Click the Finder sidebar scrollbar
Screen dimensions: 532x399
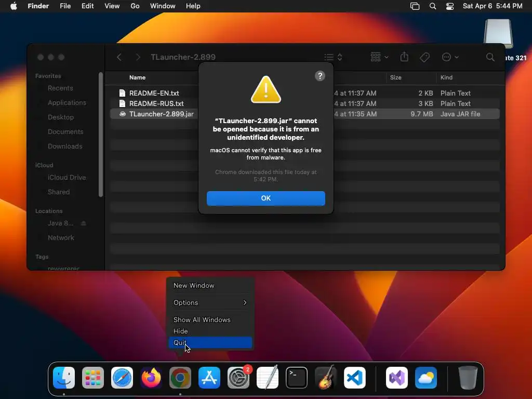pos(100,135)
